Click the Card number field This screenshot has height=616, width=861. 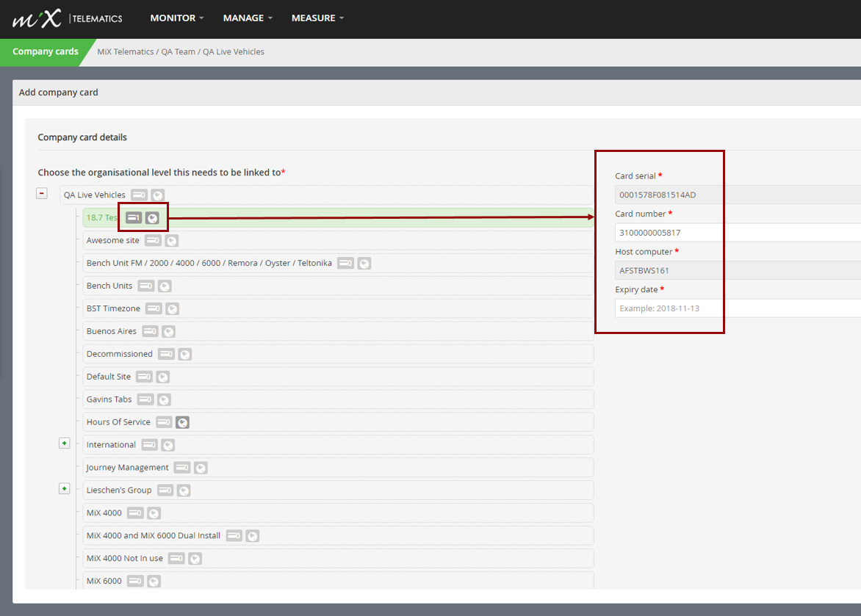coord(738,233)
